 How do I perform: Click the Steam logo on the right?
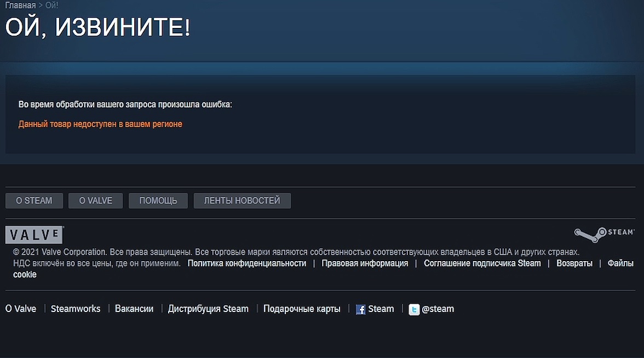[604, 234]
